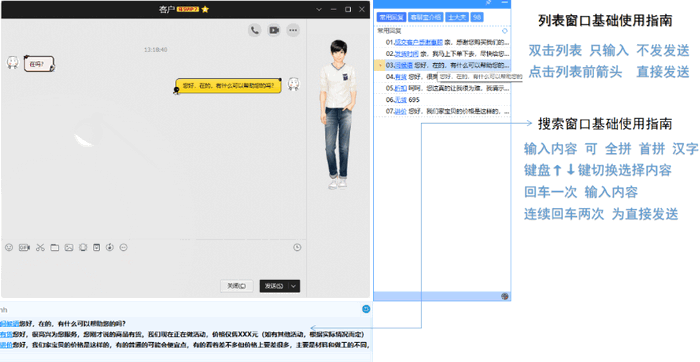Open the more options ellipsis menu
The height and width of the screenshot is (362, 700).
point(293,30)
